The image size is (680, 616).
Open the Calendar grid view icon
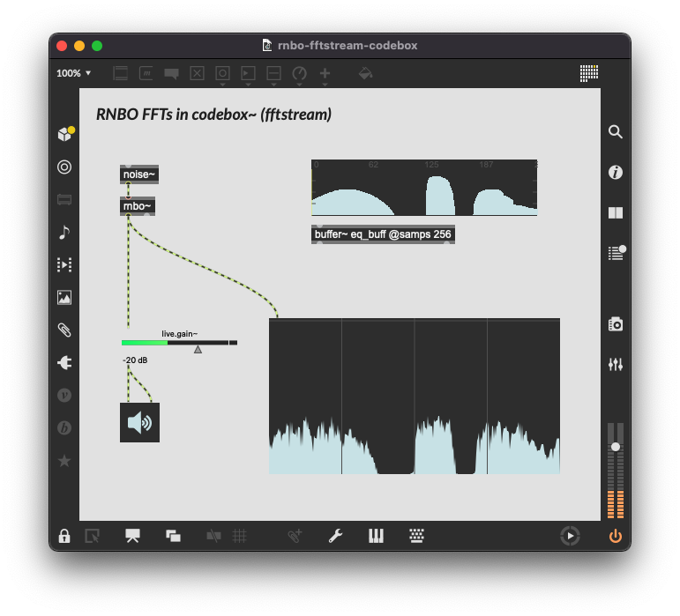point(588,73)
